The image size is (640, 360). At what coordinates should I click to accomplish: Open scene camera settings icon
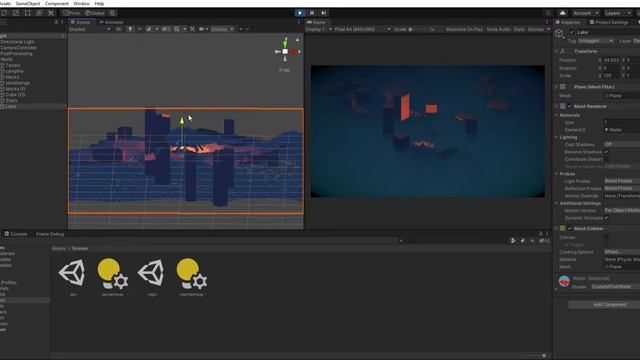pyautogui.click(x=202, y=29)
